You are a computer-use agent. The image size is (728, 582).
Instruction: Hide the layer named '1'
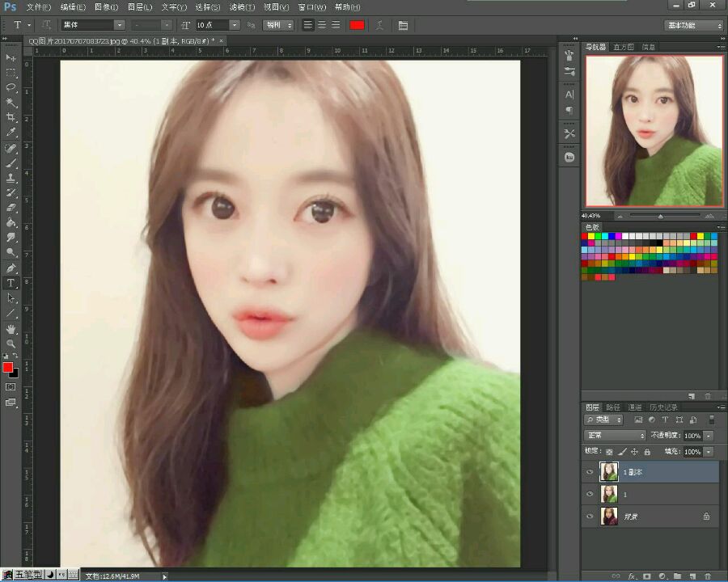[x=590, y=494]
